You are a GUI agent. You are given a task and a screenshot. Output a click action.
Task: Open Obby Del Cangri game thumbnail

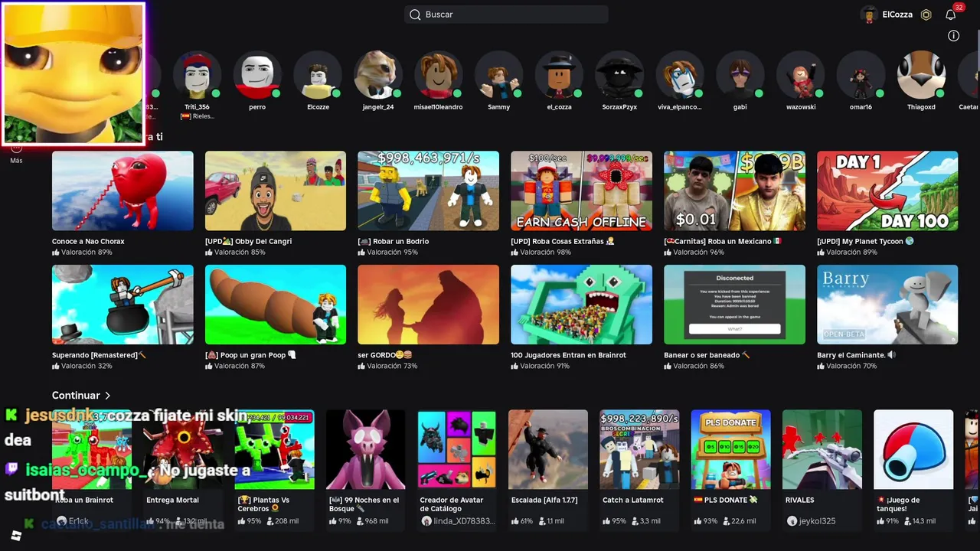point(276,191)
